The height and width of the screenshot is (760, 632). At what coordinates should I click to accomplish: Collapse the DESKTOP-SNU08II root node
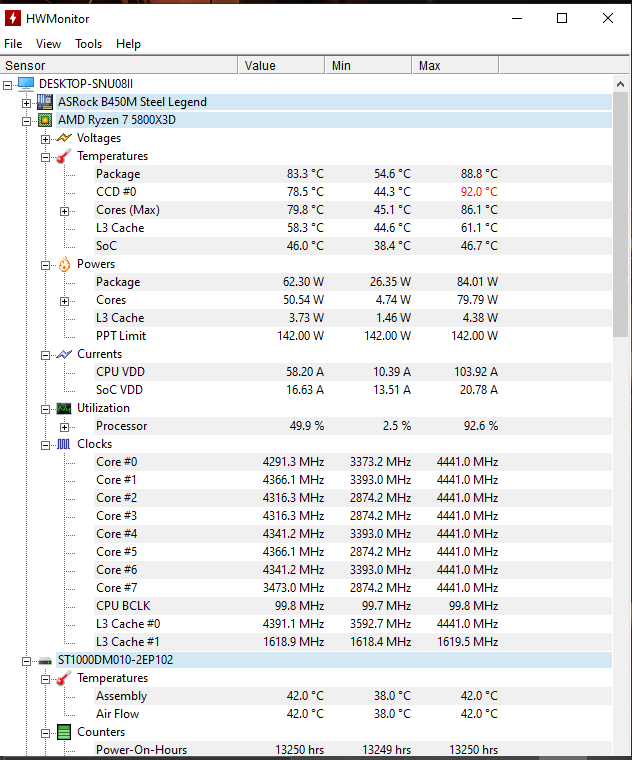[7, 85]
